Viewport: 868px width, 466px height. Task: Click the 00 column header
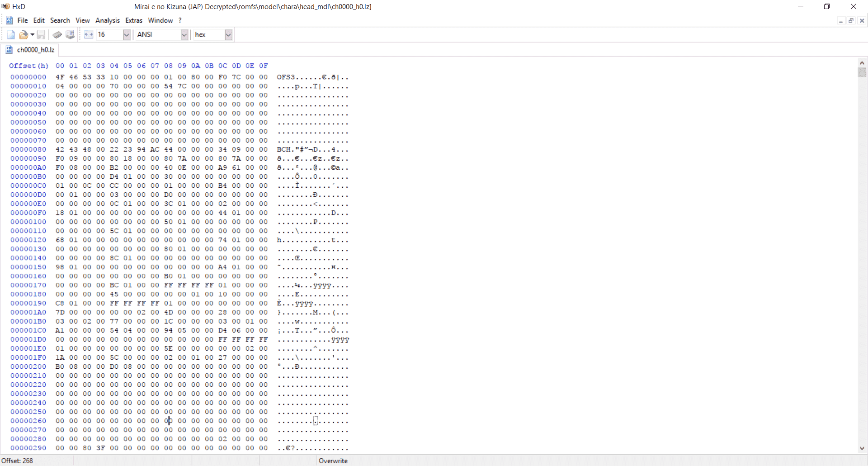tap(60, 66)
